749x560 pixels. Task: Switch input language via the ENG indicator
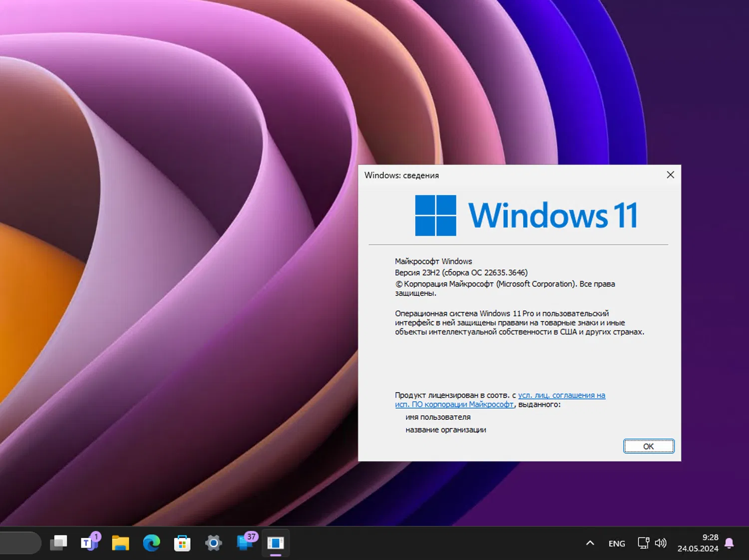click(616, 543)
